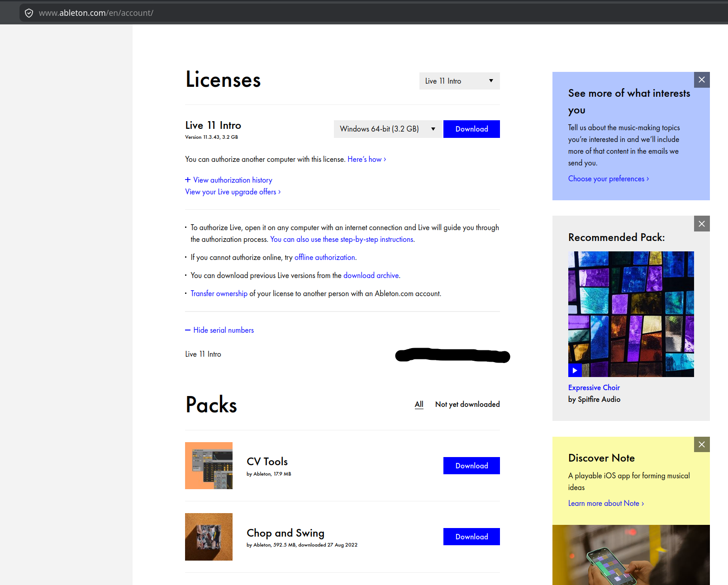The height and width of the screenshot is (585, 728).
Task: Click Learn more about Note link
Action: click(x=606, y=503)
